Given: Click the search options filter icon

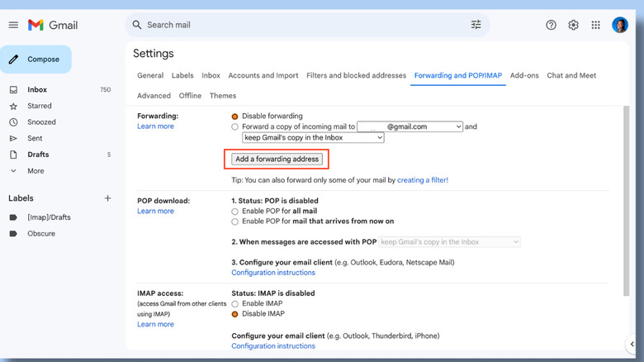Looking at the screenshot, I should (x=476, y=25).
